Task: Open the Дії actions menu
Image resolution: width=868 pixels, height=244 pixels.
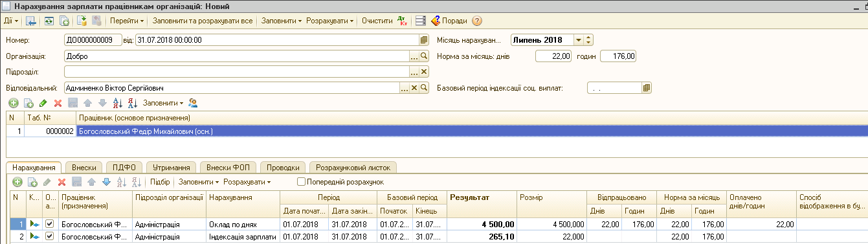Action: [10, 21]
